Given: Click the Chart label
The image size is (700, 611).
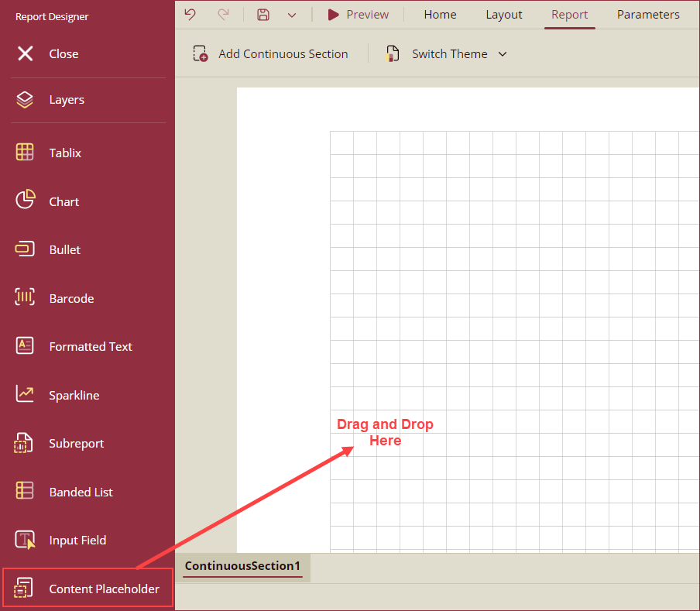Looking at the screenshot, I should pos(63,202).
